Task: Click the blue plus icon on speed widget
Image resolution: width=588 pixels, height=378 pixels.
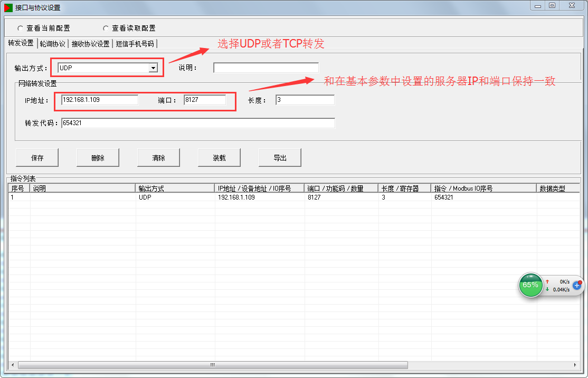Action: point(576,285)
